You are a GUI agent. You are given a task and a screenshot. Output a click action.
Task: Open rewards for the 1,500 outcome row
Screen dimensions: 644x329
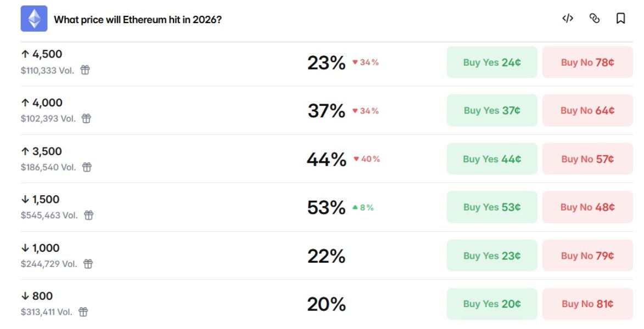tap(88, 215)
